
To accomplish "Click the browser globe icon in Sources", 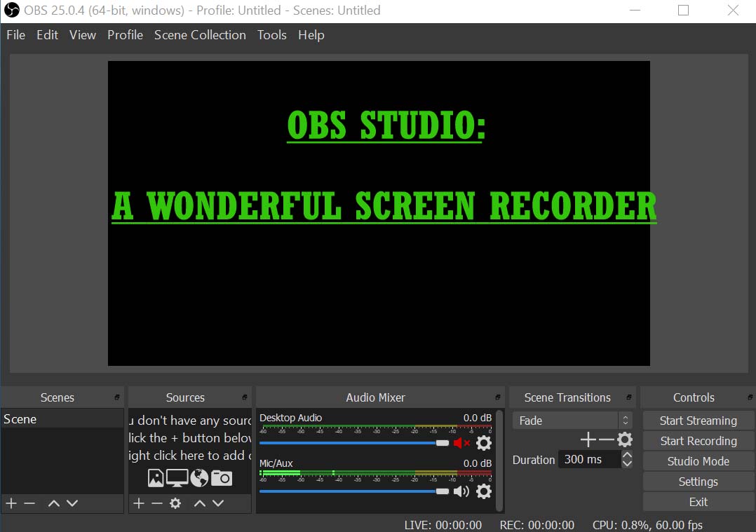I will pos(199,477).
